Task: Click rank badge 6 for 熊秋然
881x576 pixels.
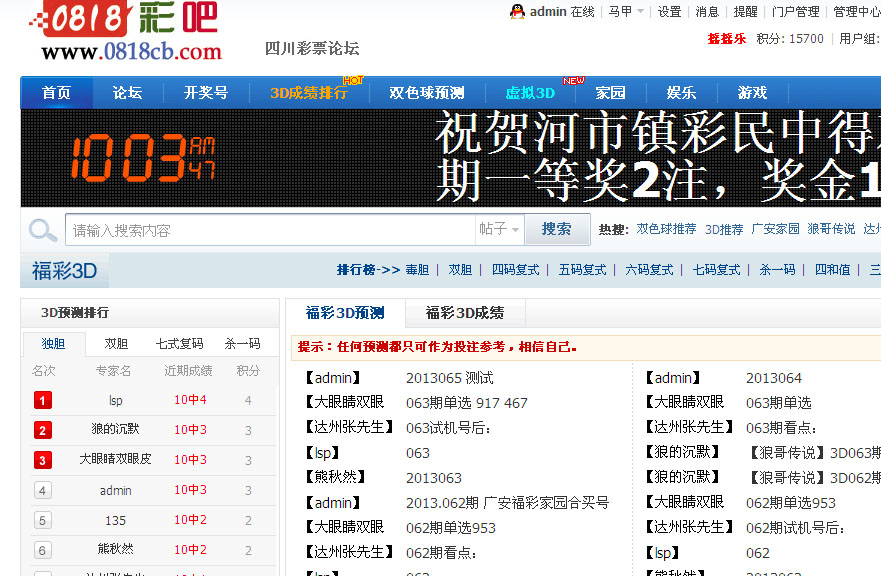Action: pyautogui.click(x=43, y=550)
